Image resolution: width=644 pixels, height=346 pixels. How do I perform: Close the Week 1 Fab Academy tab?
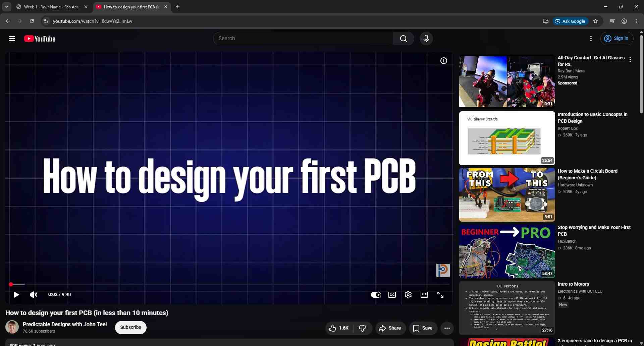point(86,7)
